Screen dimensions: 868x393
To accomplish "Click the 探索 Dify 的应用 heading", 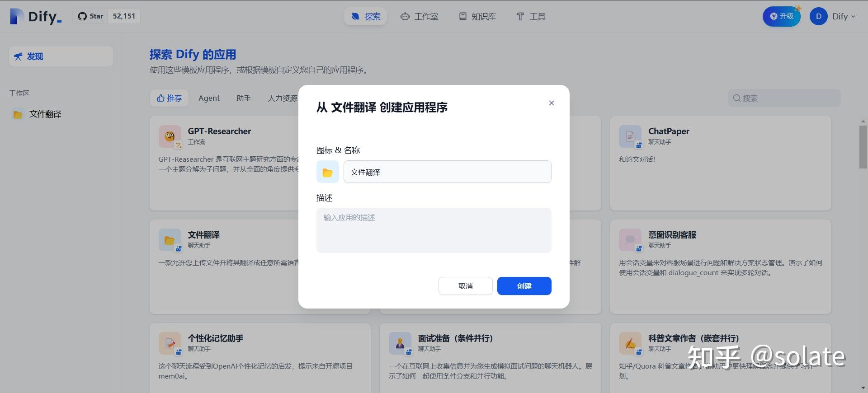I will click(x=193, y=55).
